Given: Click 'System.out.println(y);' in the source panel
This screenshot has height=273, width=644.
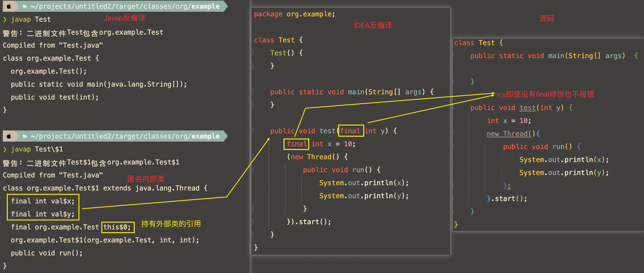Looking at the screenshot, I should click(x=564, y=173).
